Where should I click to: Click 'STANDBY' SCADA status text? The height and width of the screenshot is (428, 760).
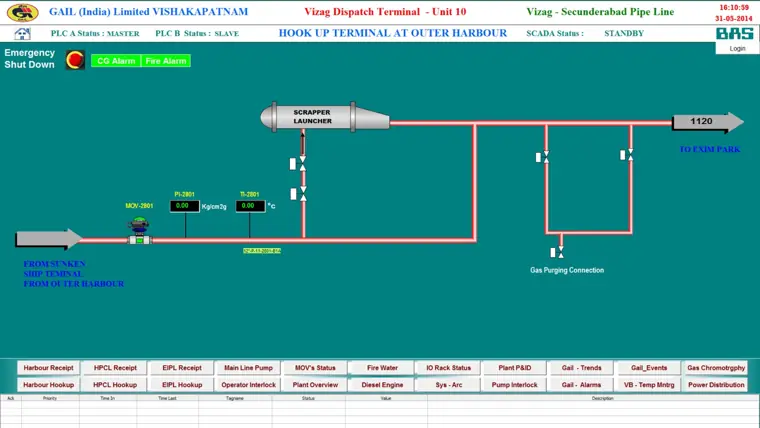(624, 33)
